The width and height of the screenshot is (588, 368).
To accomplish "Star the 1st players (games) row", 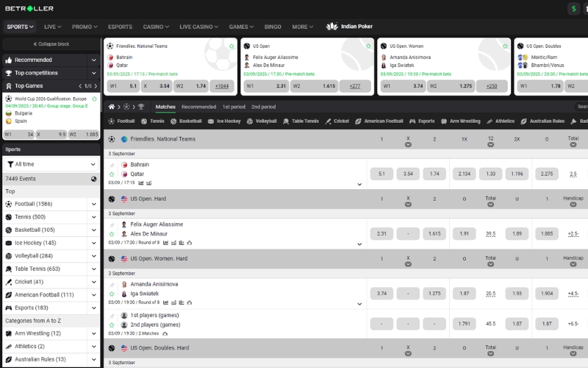I will point(112,325).
